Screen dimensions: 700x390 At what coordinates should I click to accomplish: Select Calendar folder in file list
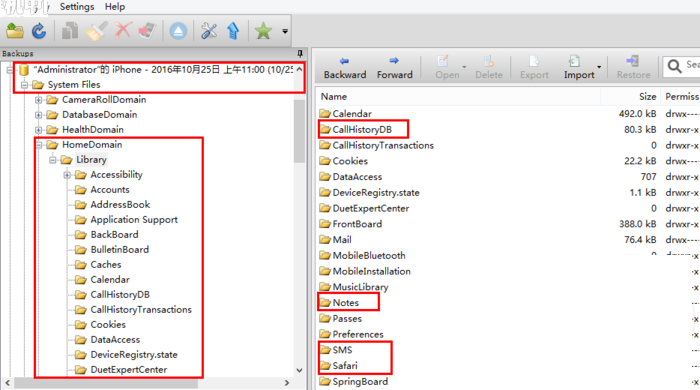coord(352,114)
